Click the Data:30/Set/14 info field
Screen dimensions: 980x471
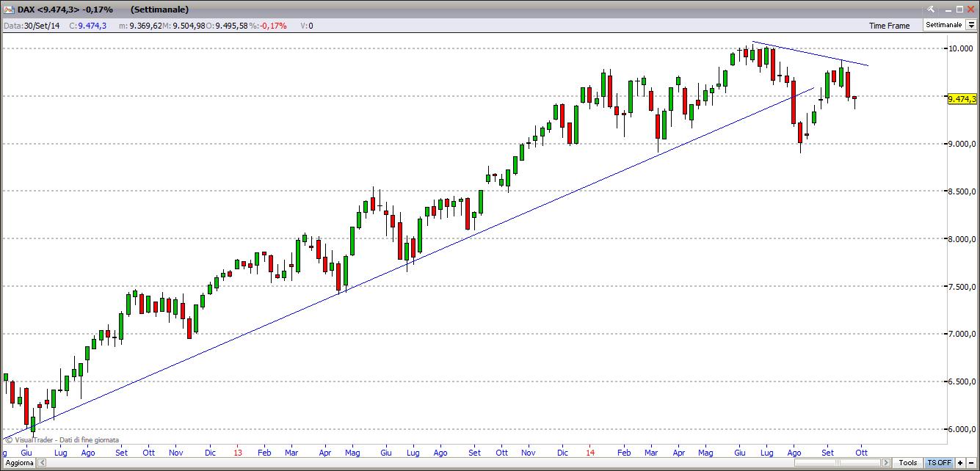pyautogui.click(x=33, y=26)
